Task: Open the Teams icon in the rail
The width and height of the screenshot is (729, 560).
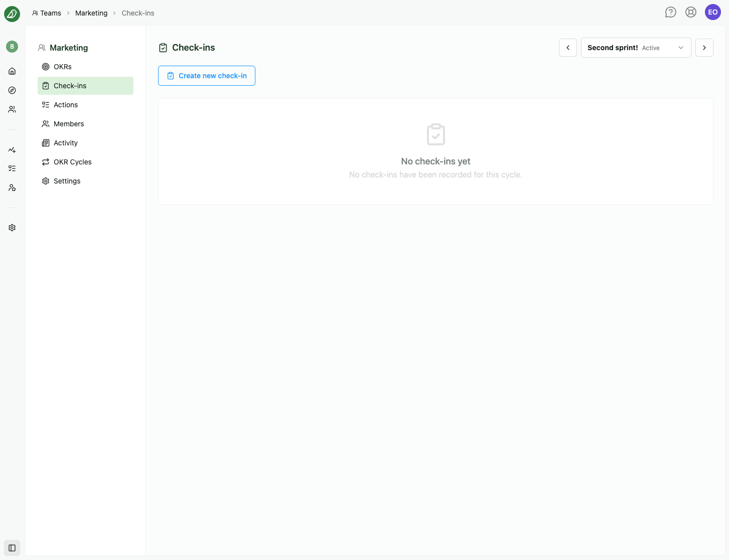Action: (12, 109)
